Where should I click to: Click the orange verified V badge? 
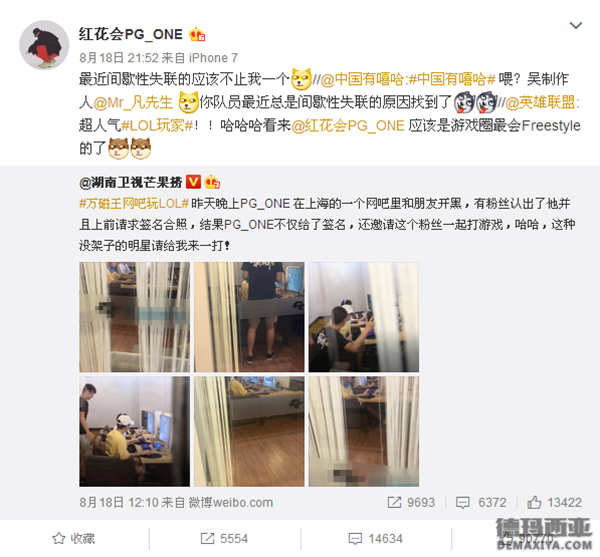click(x=193, y=182)
